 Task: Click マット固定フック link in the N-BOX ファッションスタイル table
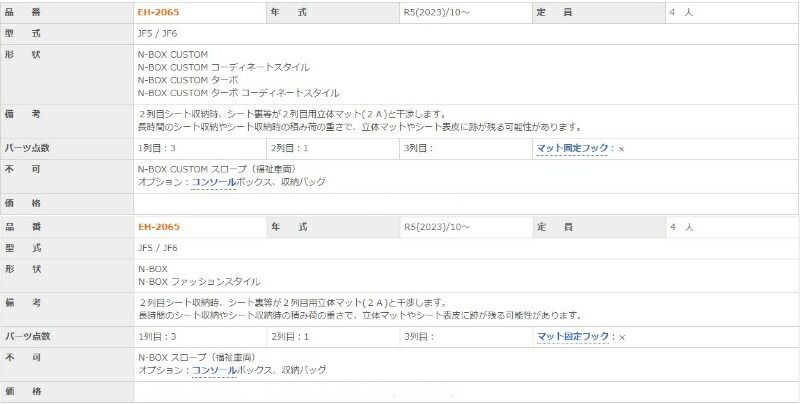tap(573, 337)
